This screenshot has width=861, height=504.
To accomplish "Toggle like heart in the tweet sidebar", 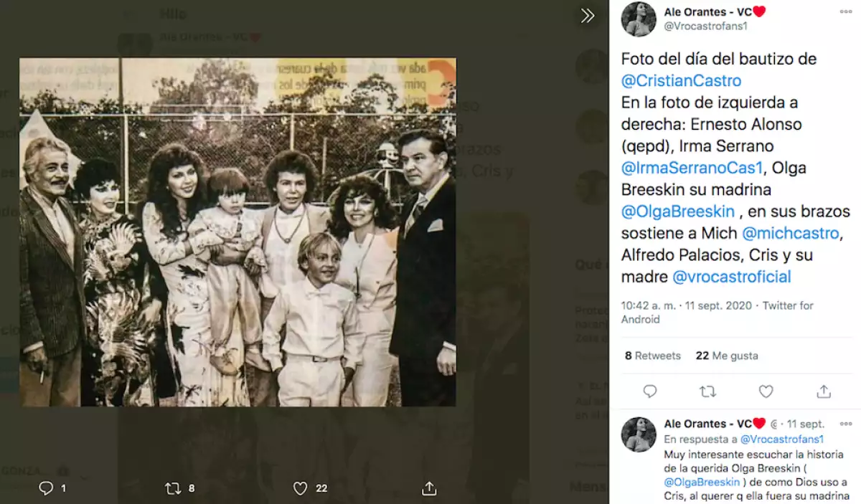I will pyautogui.click(x=766, y=391).
